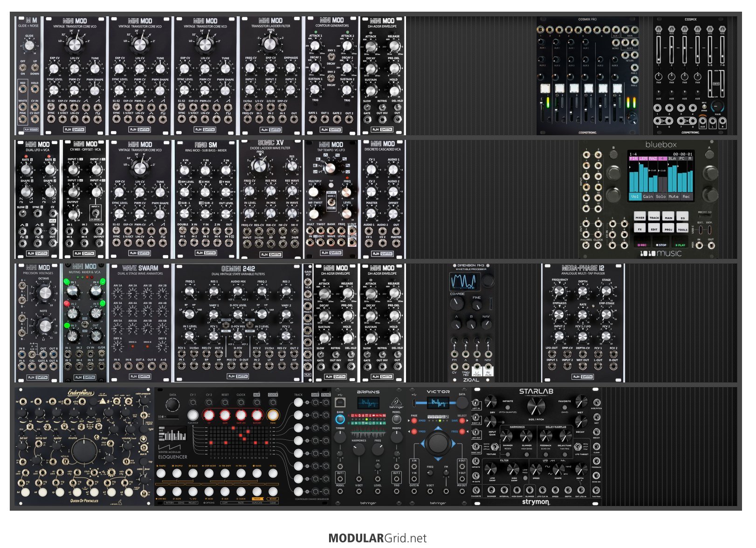
Task: Click the DATA knob on Eloquencer
Action: 172,405
